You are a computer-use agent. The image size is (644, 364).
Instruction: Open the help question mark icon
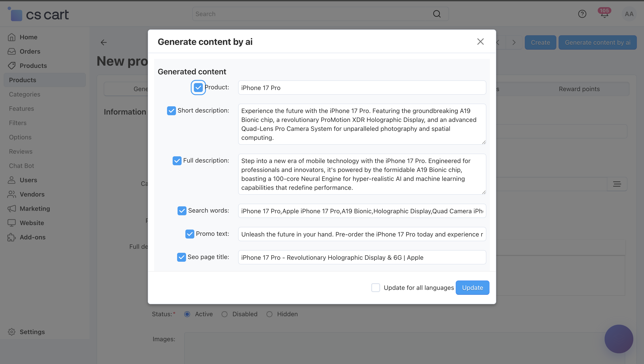point(582,14)
